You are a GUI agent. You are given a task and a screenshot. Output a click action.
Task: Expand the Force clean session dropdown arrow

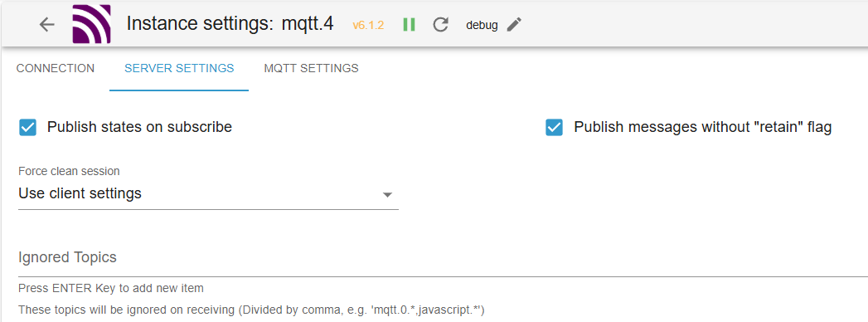click(x=387, y=194)
